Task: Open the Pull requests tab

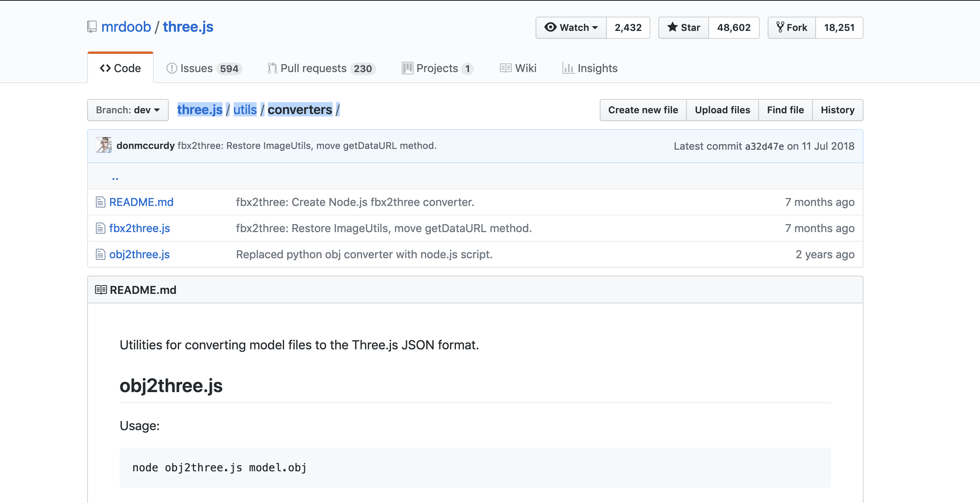Action: pyautogui.click(x=321, y=68)
